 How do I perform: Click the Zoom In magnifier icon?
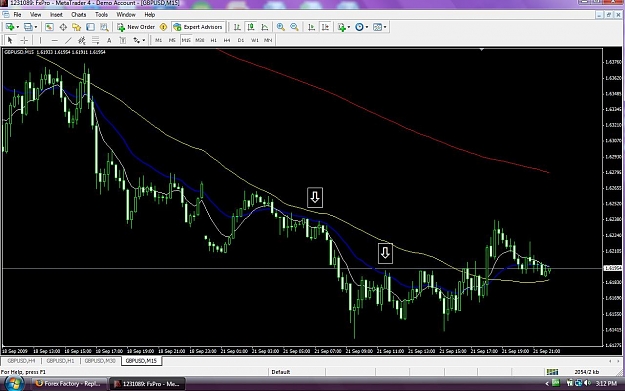point(281,27)
